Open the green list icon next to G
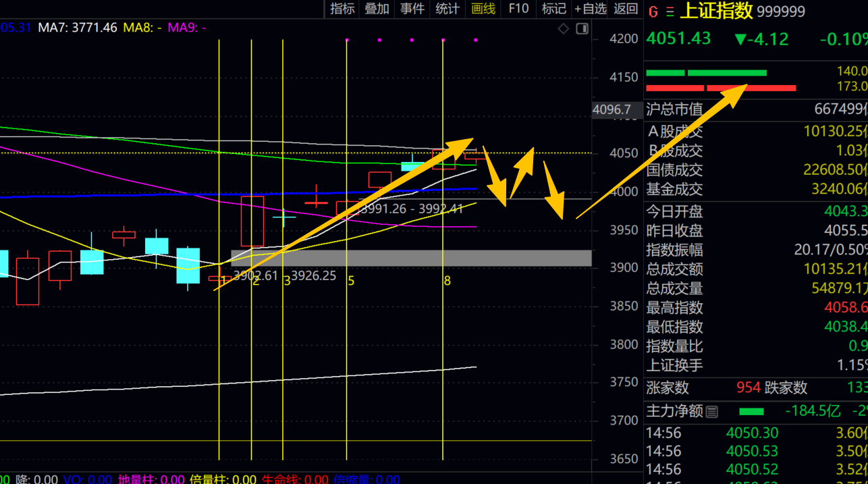 point(670,11)
